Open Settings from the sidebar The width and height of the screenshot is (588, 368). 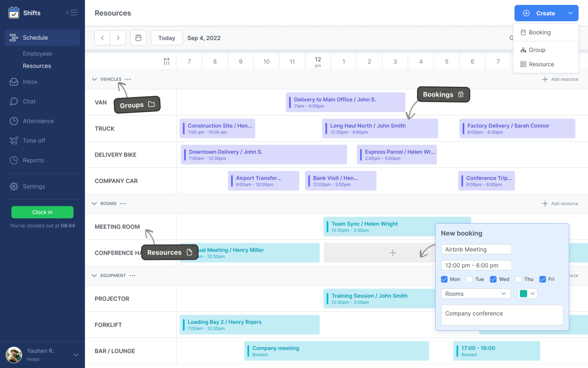[x=33, y=186]
